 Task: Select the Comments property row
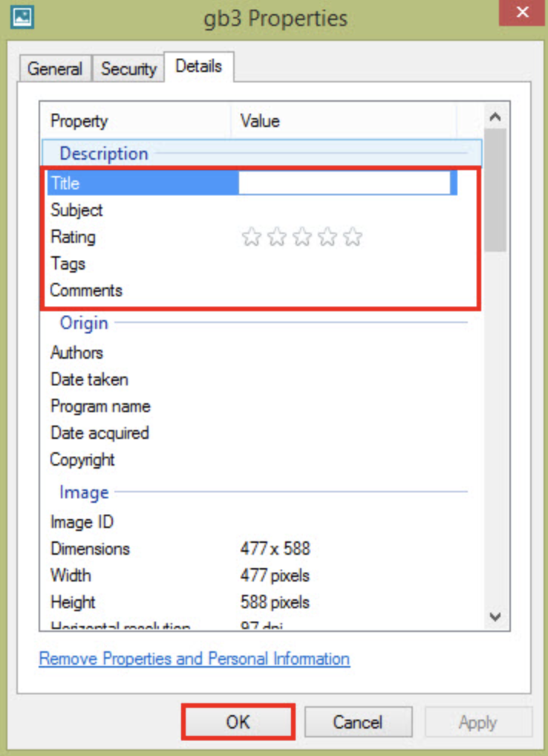point(86,290)
